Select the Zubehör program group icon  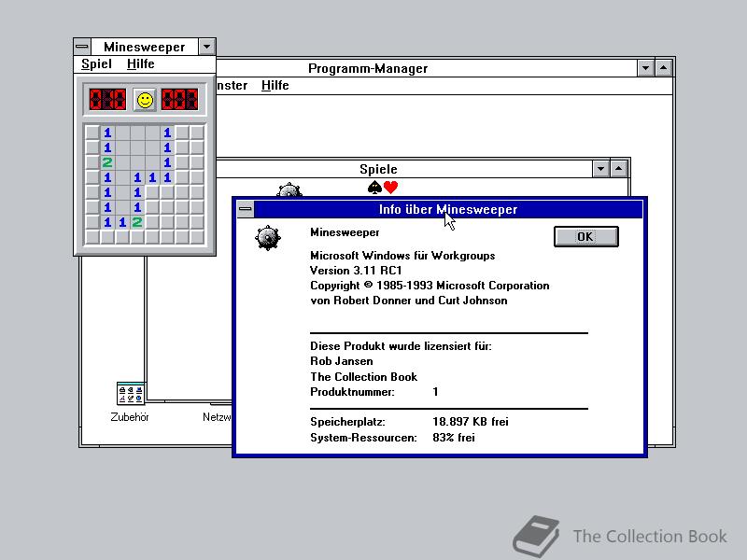click(130, 393)
